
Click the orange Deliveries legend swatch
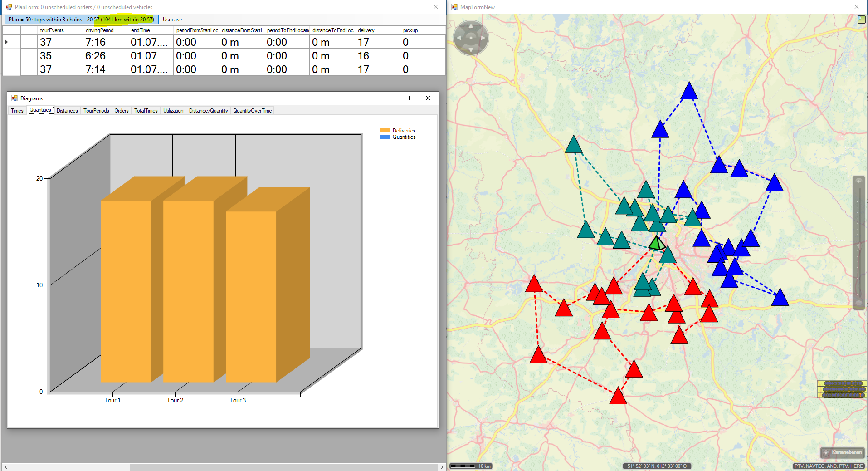pos(385,131)
